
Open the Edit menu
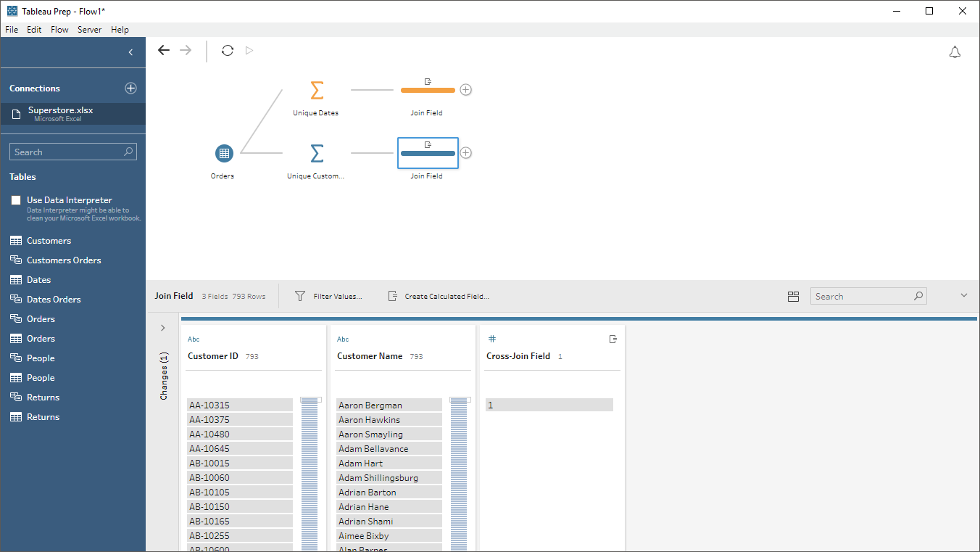(x=34, y=30)
